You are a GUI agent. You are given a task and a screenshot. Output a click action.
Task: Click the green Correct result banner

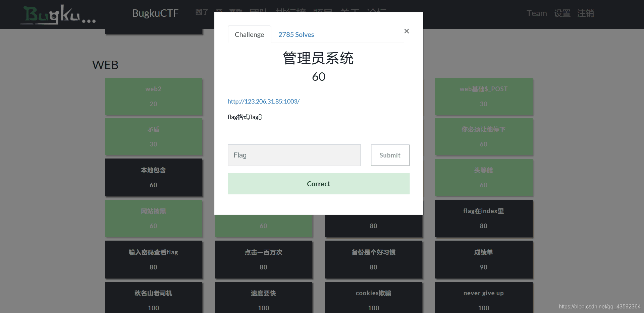click(x=318, y=184)
